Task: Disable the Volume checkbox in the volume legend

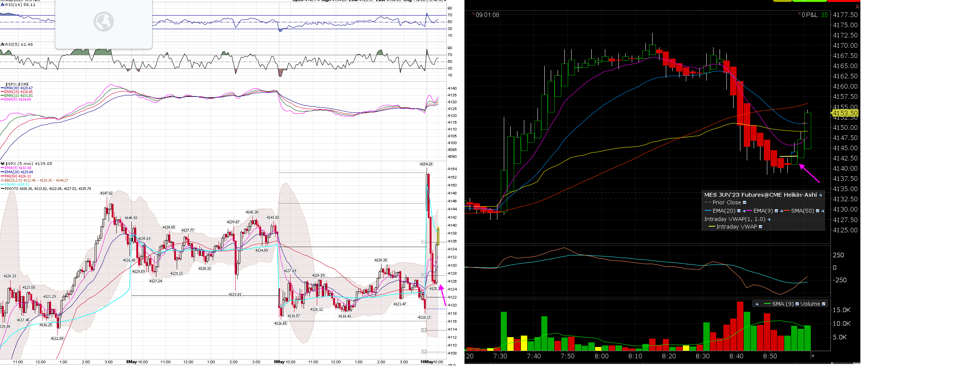Action: 824,304
